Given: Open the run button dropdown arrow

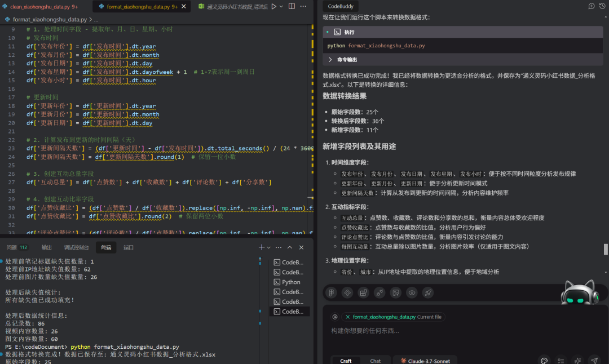Looking at the screenshot, I should pyautogui.click(x=282, y=7).
